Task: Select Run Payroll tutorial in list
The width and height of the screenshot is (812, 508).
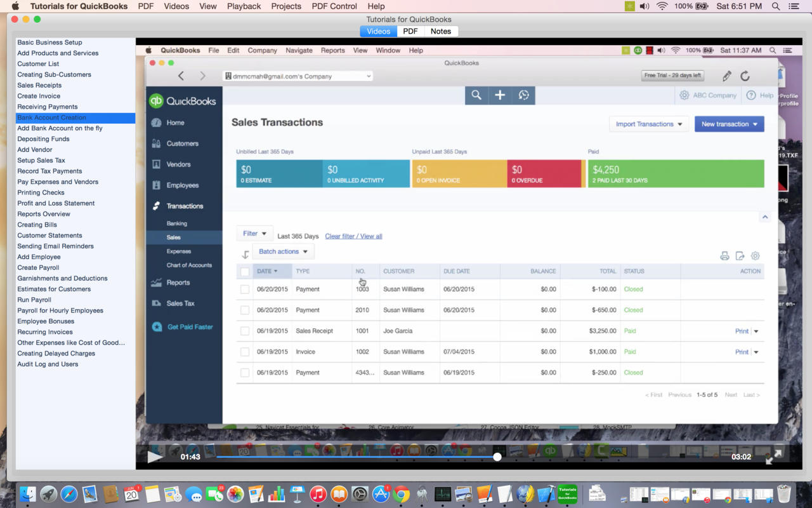Action: pos(34,300)
